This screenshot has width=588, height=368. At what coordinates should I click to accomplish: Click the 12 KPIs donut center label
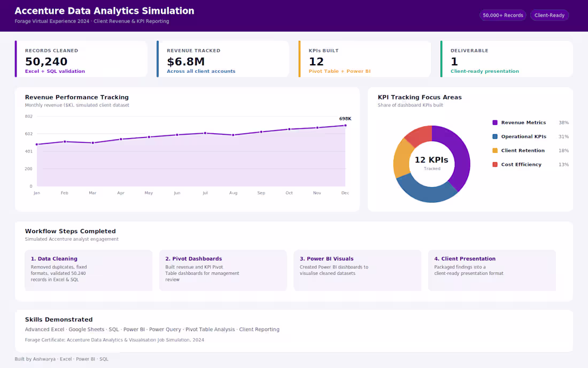click(x=431, y=160)
